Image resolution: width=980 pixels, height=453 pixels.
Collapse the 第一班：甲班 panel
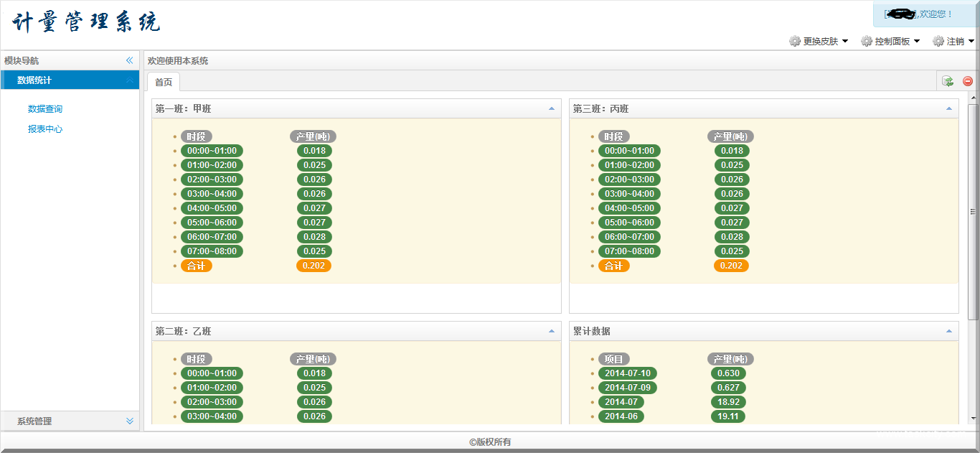pos(551,109)
